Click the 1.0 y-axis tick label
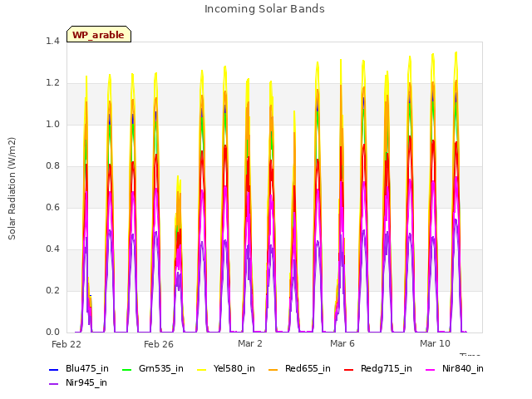This screenshot has width=532, height=399. (52, 125)
